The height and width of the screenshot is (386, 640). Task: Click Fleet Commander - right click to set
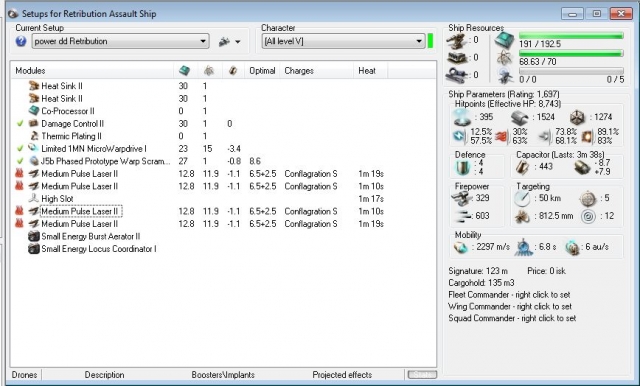tap(509, 295)
